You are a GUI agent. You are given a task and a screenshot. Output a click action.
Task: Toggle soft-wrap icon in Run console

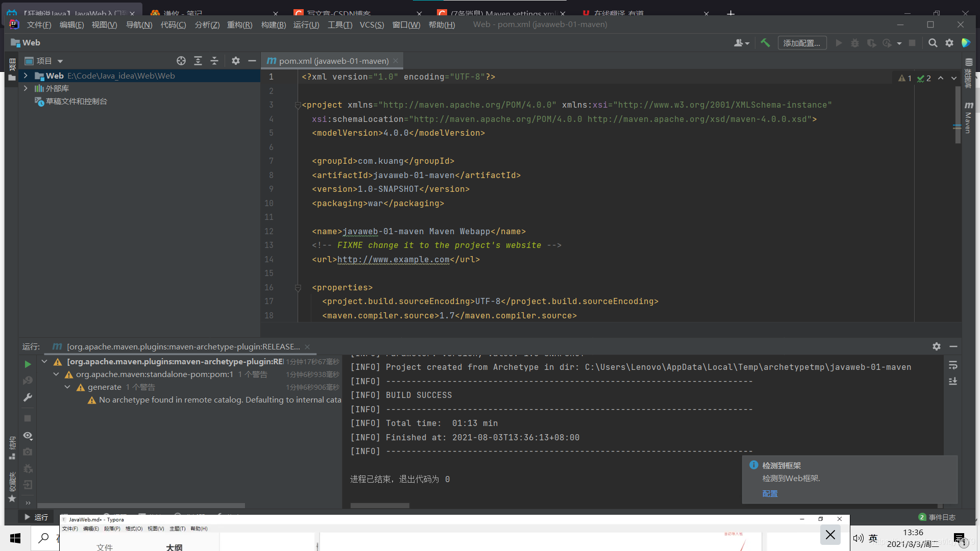tap(953, 365)
